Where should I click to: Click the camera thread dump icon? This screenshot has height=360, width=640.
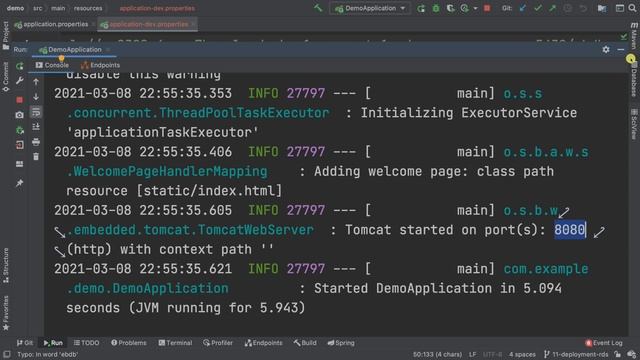point(20,116)
